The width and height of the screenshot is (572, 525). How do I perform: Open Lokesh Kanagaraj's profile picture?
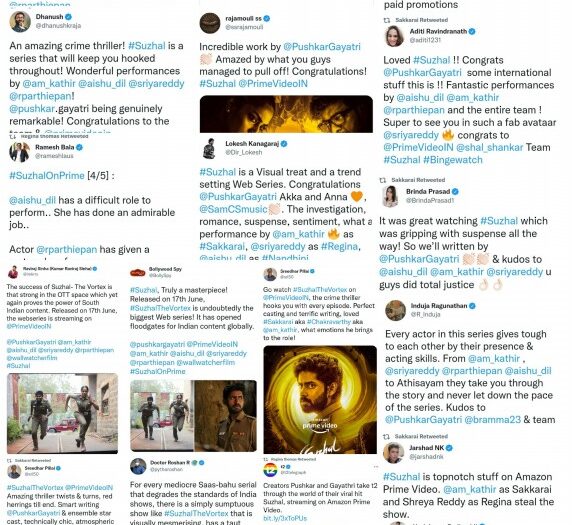pos(210,148)
